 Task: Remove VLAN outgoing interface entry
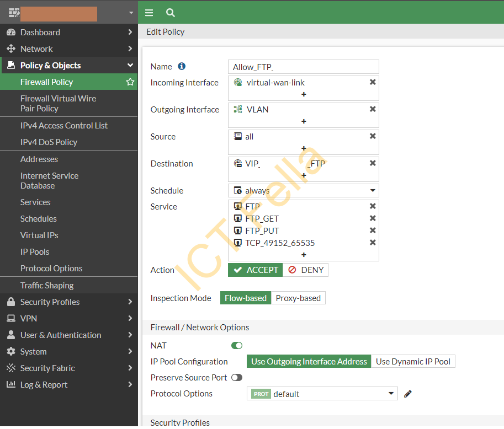pos(373,109)
